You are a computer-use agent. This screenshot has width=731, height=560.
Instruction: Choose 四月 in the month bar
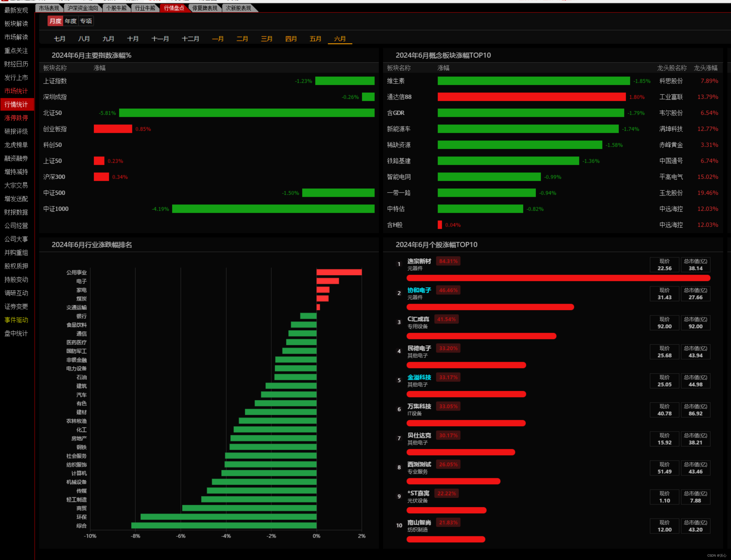click(x=291, y=39)
